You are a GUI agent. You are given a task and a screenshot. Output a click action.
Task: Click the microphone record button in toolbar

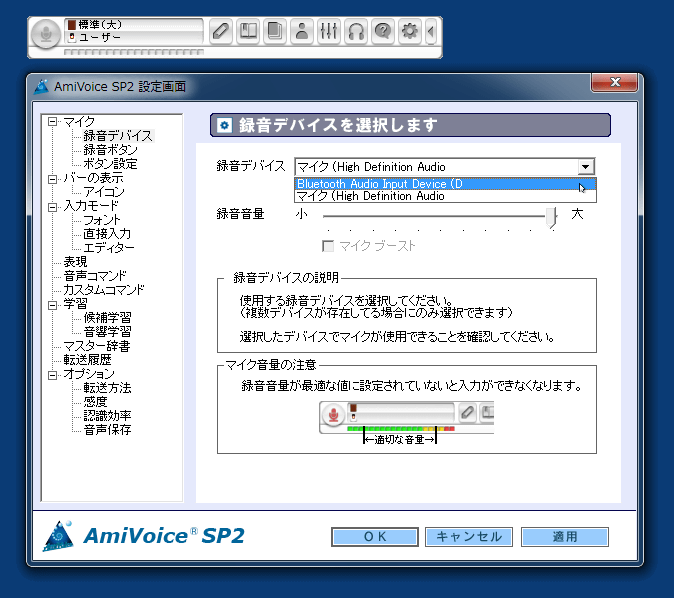(x=46, y=33)
